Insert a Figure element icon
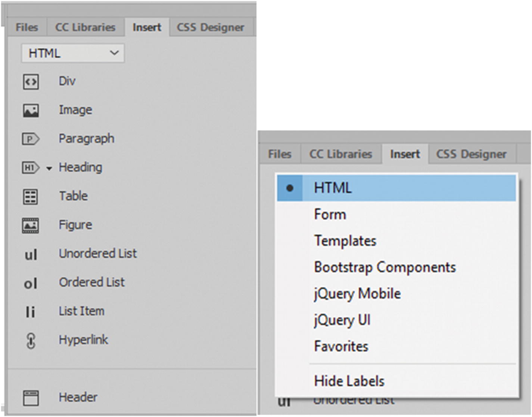This screenshot has width=532, height=417. pyautogui.click(x=31, y=225)
